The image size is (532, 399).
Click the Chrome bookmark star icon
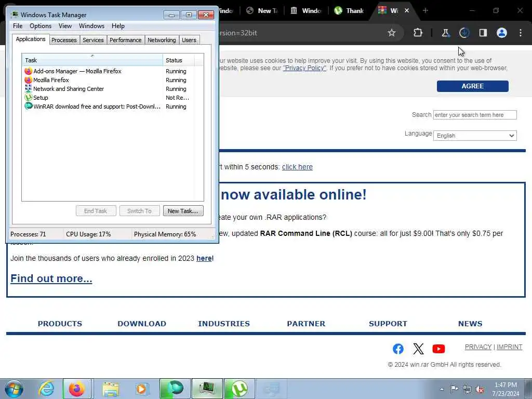click(392, 33)
